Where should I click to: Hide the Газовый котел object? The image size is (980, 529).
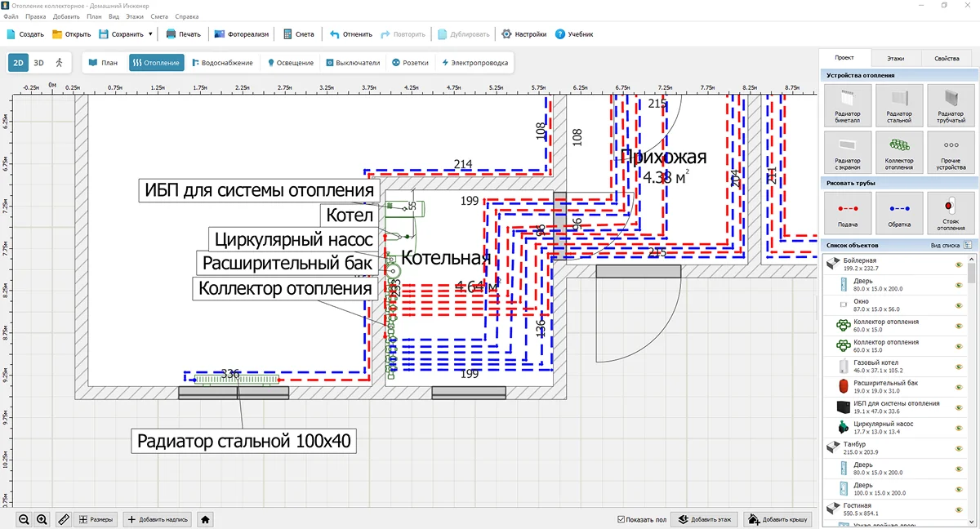(x=957, y=367)
